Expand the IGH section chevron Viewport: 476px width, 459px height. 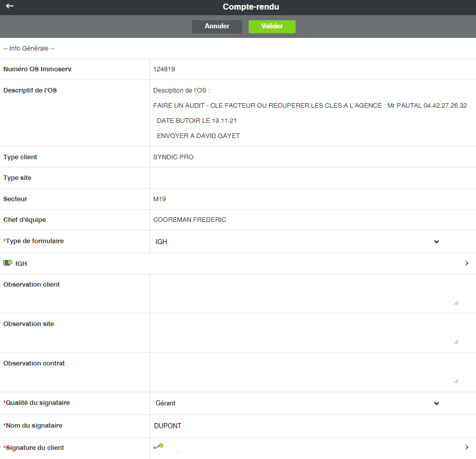click(467, 263)
